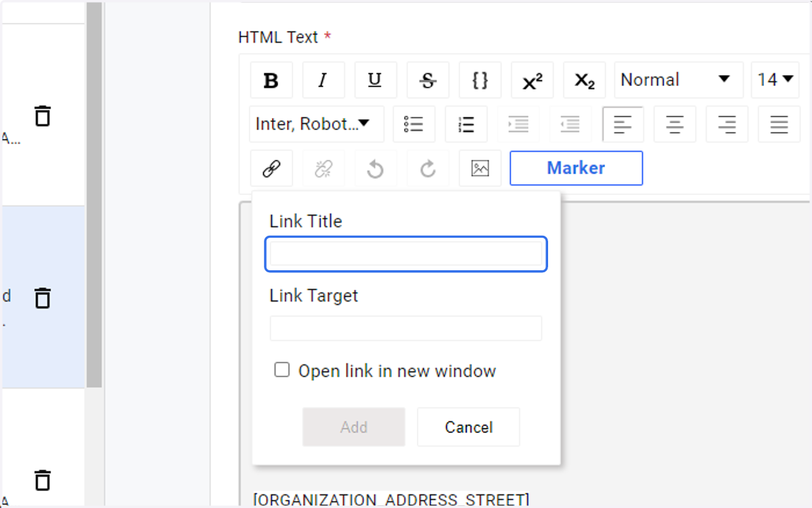Screen dimensions: 812x508
Task: Click the bottom trash delete icon
Action: [43, 479]
